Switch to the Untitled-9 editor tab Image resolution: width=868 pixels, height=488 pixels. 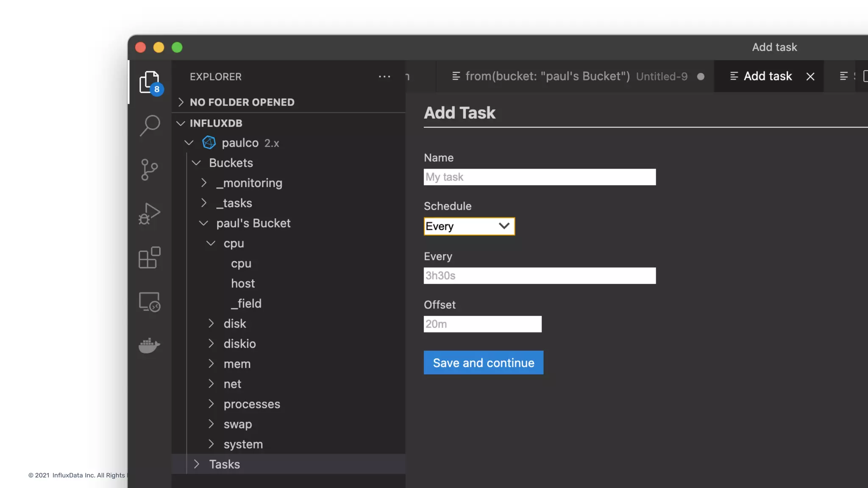[576, 76]
